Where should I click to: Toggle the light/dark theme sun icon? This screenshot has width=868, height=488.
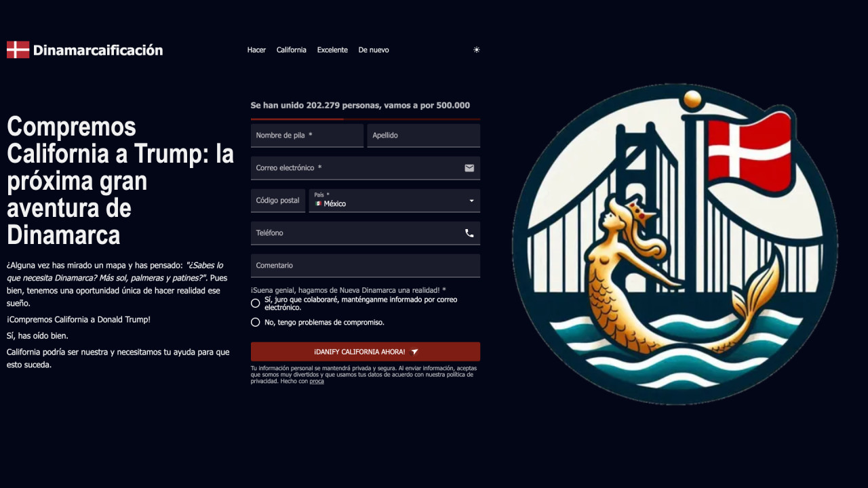tap(477, 49)
